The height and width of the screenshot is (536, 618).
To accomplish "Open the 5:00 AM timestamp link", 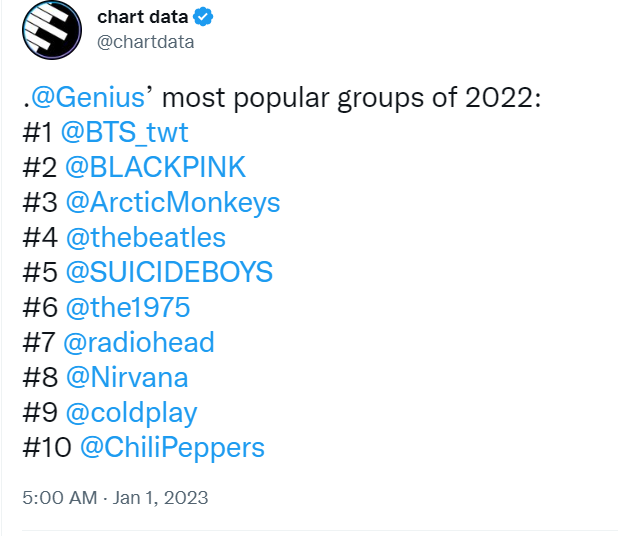I will 60,497.
